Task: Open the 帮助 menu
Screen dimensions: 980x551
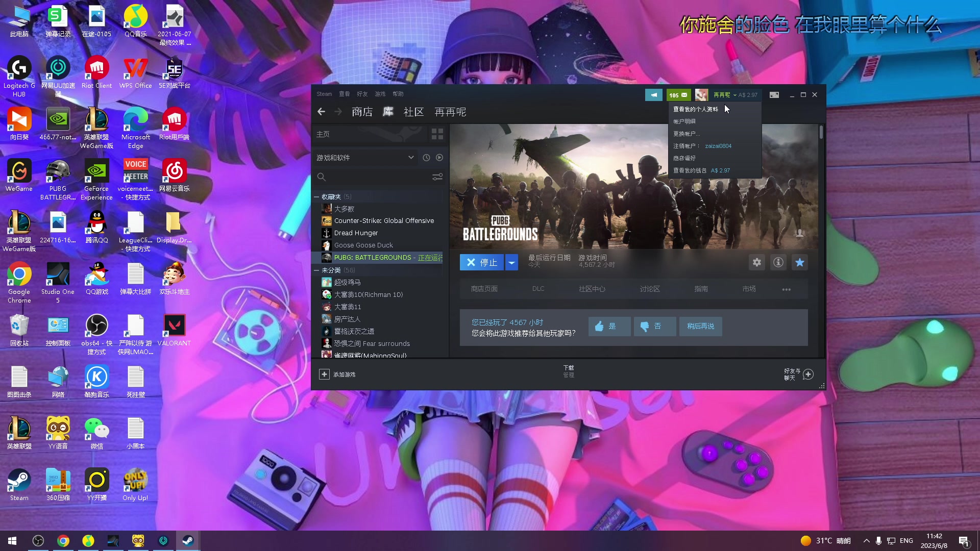Action: click(398, 94)
